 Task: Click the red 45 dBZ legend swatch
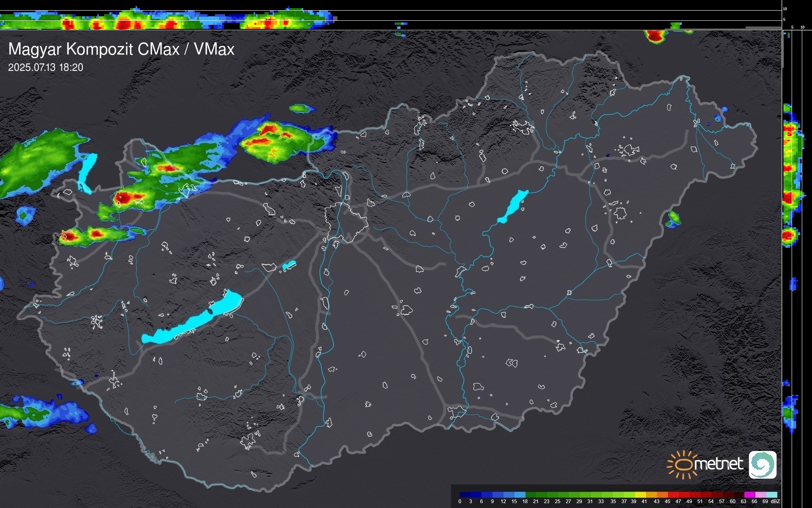(x=672, y=495)
